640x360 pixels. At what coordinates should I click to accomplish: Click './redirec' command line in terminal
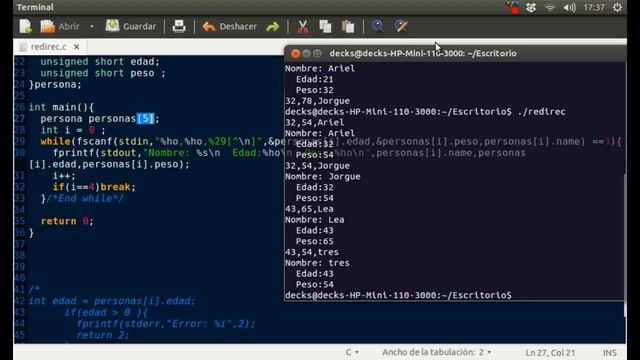click(x=425, y=111)
